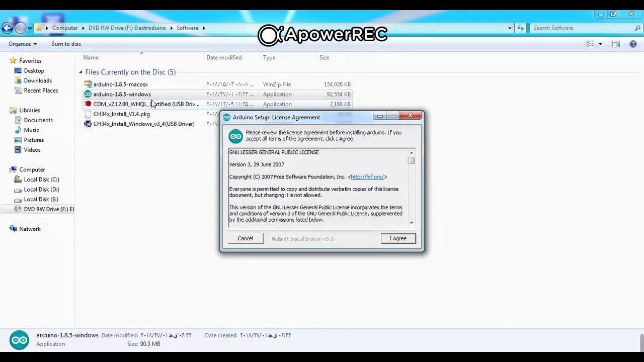The height and width of the screenshot is (362, 644).
Task: Select the arduino-1.8.5-macosx WinZip file icon
Action: tap(88, 84)
